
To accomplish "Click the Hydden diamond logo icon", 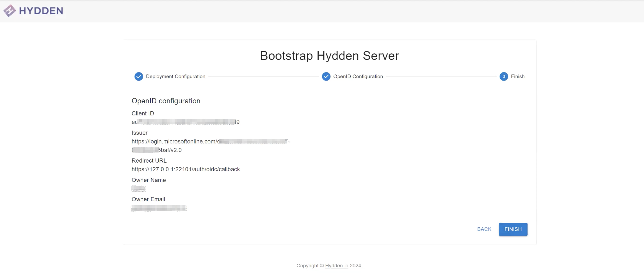I will (9, 11).
